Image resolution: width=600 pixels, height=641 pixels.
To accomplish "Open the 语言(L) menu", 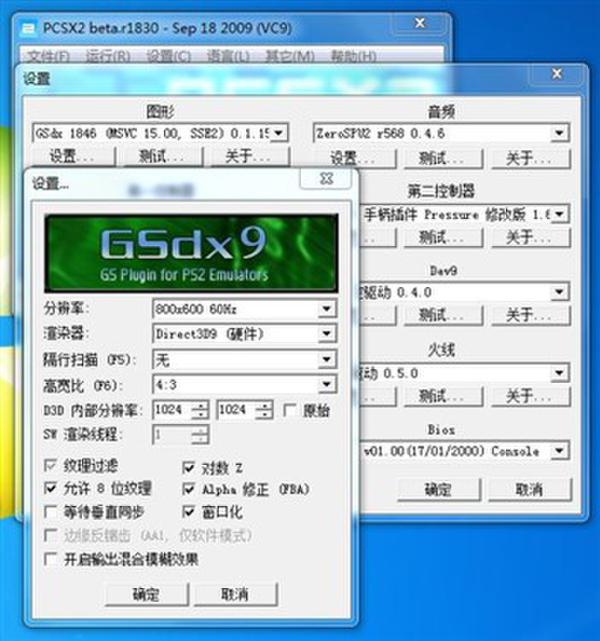I will pos(228,56).
